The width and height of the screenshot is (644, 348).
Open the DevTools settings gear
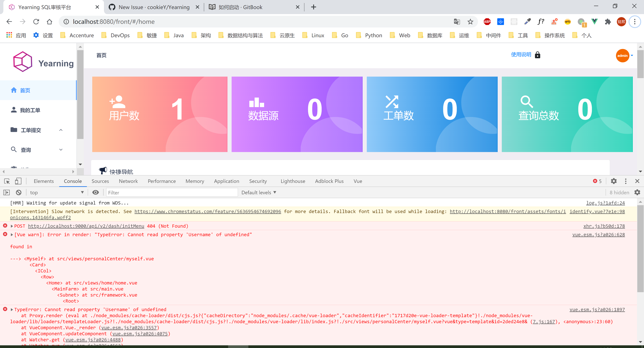coord(614,181)
